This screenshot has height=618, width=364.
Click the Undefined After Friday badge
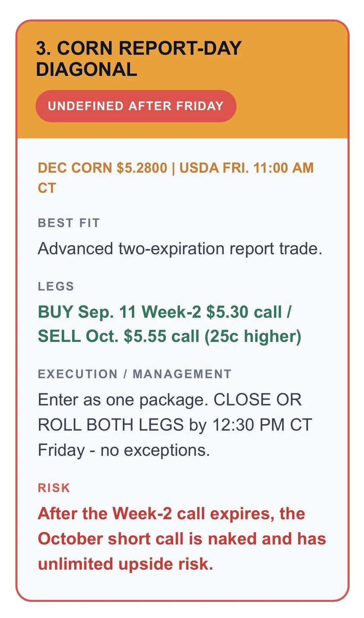(x=136, y=106)
